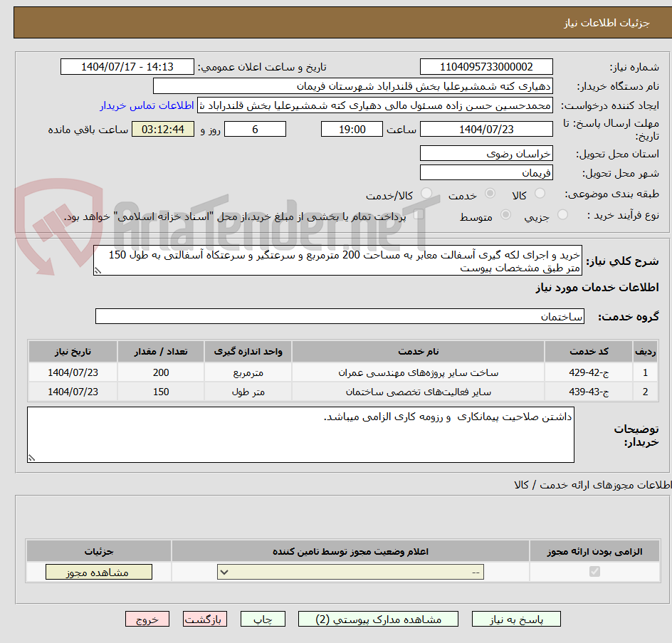The width and height of the screenshot is (672, 643).
Task: Click the بازگشت button
Action: coord(205,619)
